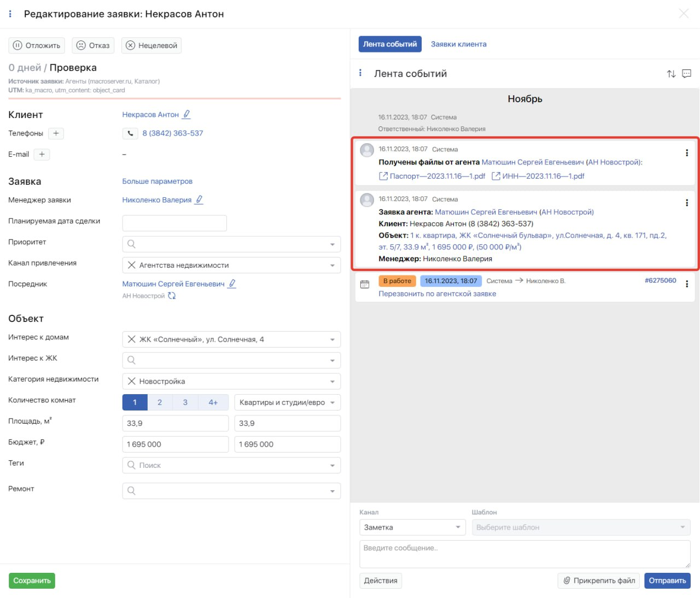The width and height of the screenshot is (700, 598).
Task: Add an e-mail with plus button
Action: tap(42, 155)
